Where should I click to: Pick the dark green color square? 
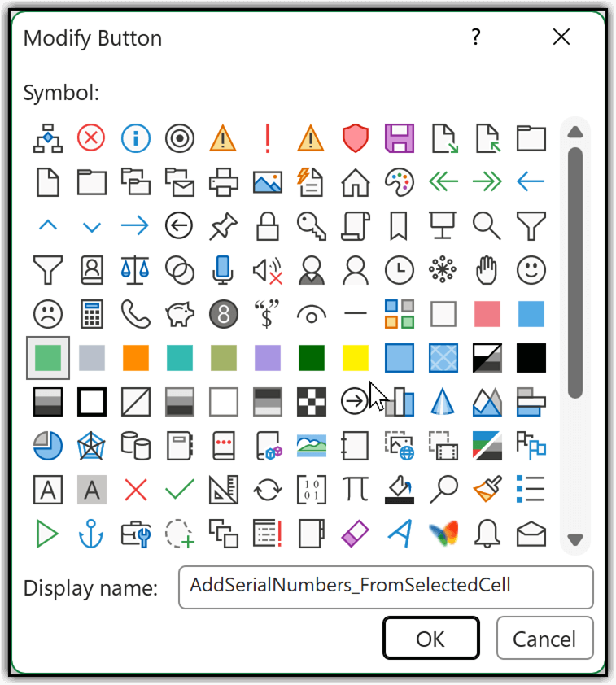311,358
